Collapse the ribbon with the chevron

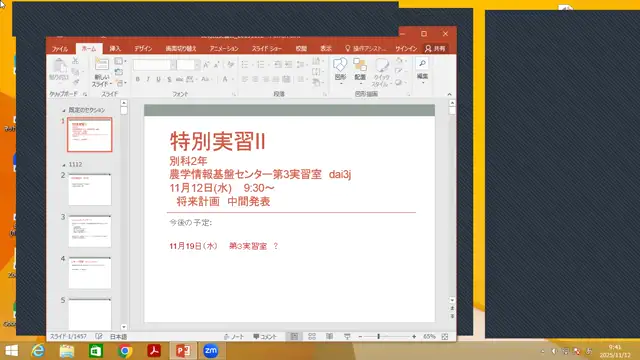click(x=449, y=94)
